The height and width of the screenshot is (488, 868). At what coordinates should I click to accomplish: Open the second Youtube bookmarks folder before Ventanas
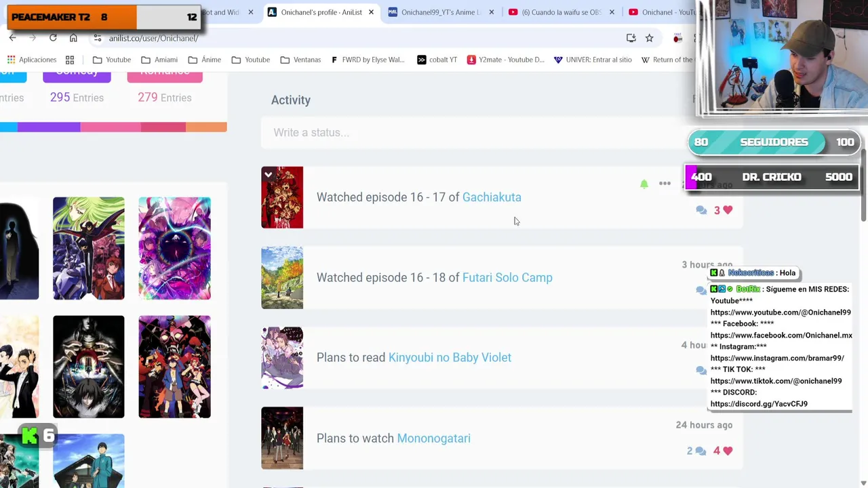click(250, 60)
